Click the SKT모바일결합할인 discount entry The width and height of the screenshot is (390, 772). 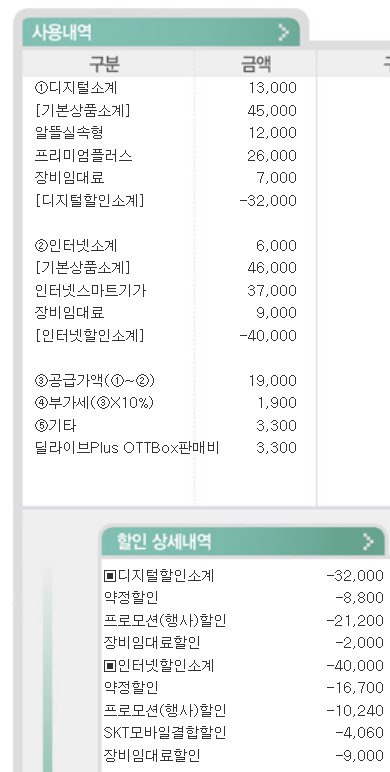(165, 733)
